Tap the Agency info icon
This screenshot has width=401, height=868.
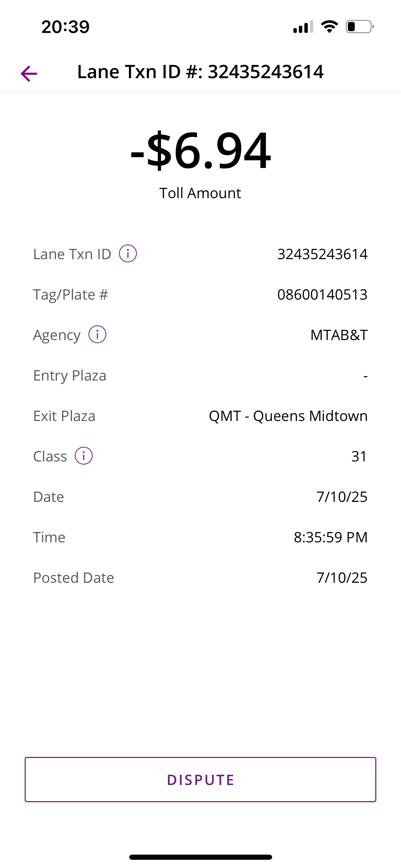[x=97, y=335]
